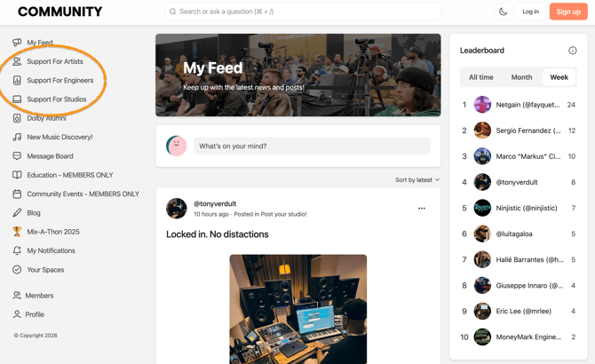Click the search or ask a question box
This screenshot has width=595, height=364.
coord(303,12)
